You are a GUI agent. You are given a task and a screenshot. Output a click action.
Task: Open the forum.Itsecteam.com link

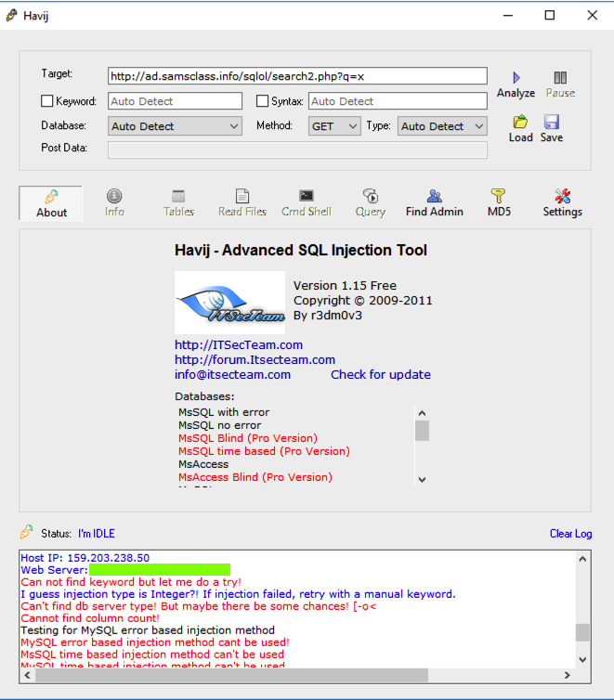coord(255,359)
